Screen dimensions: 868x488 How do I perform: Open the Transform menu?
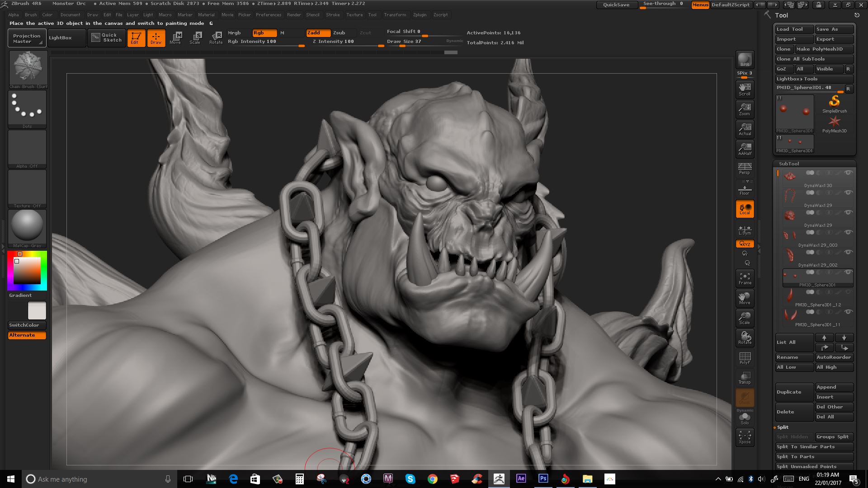tap(395, 15)
